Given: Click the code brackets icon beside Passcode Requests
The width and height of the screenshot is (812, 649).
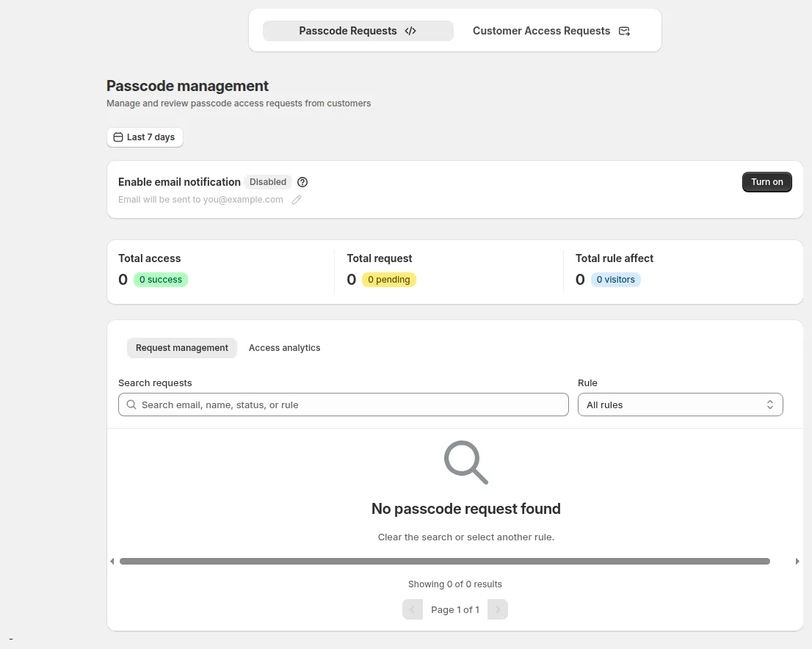Looking at the screenshot, I should (x=410, y=31).
